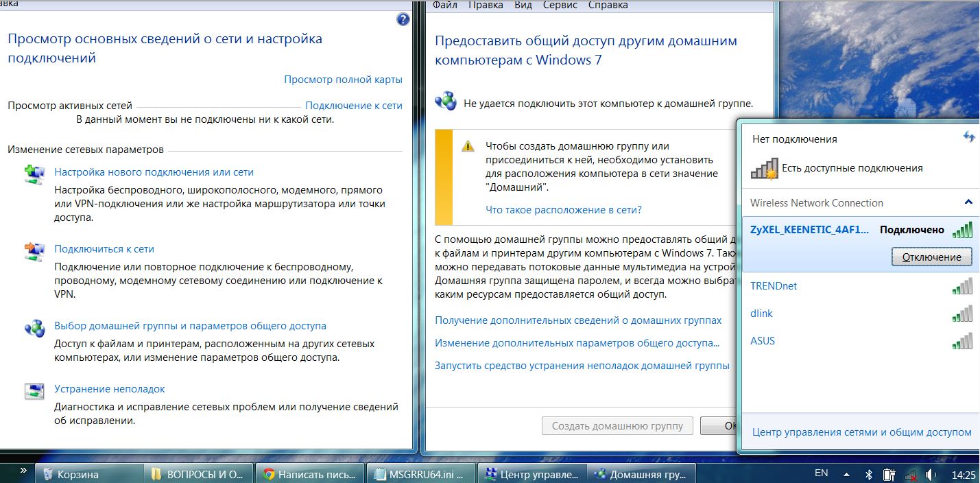Click Подключение к сети link
Screen dimensions: 980x483
(354, 106)
